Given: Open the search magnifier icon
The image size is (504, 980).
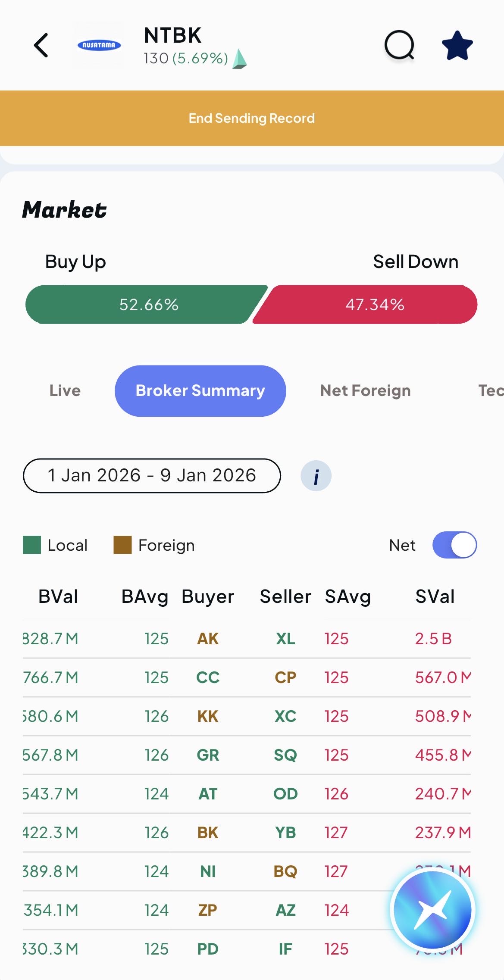Looking at the screenshot, I should point(399,45).
